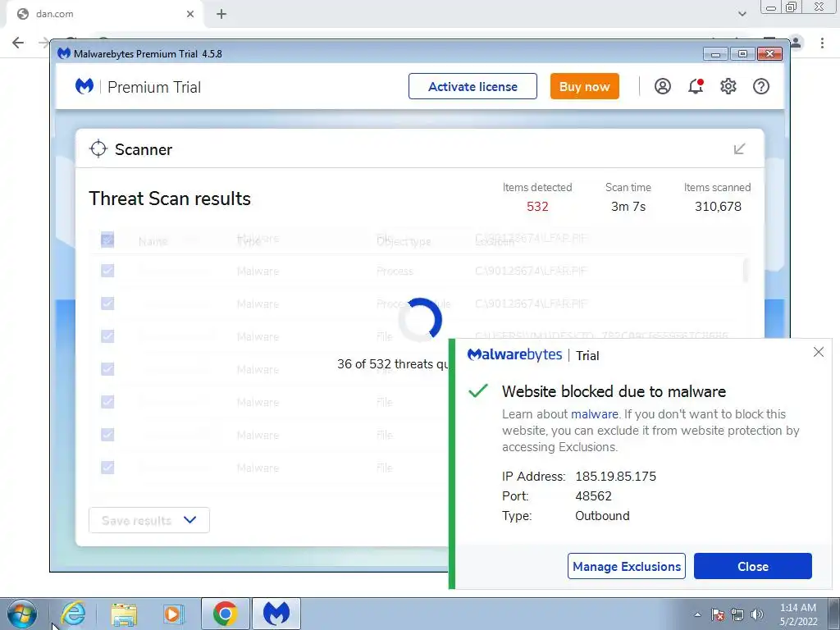Select the dan.com browser tab
This screenshot has height=630, width=840.
(x=104, y=14)
